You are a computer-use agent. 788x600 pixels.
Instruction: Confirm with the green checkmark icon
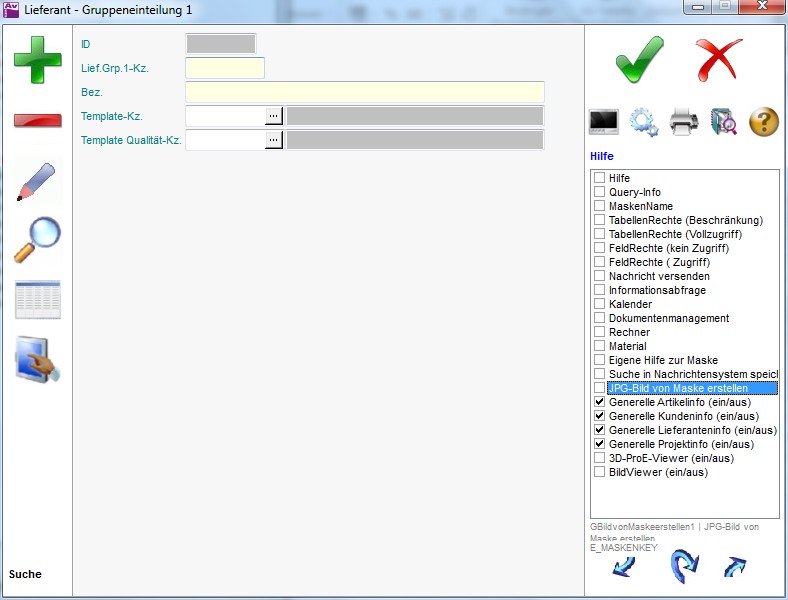639,59
